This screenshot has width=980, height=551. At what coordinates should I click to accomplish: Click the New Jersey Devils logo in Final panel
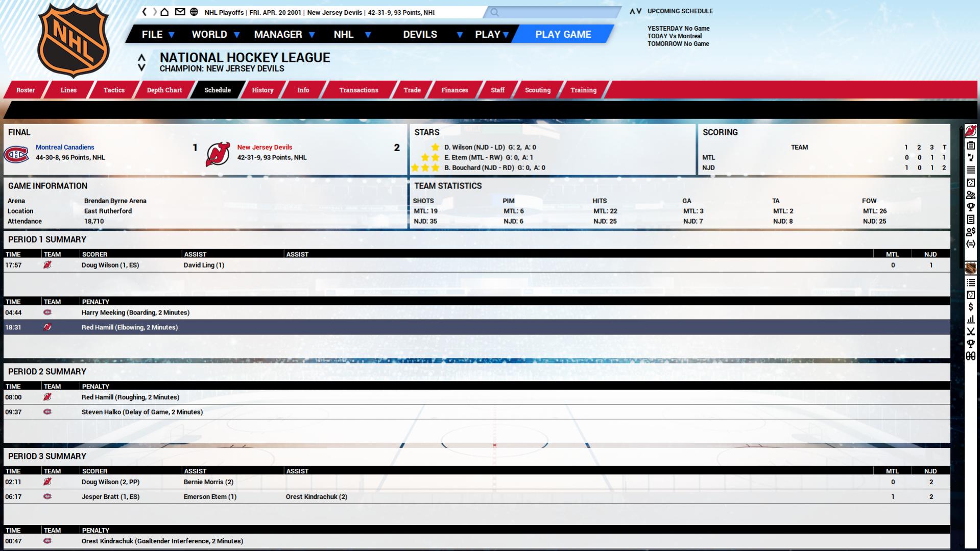218,154
